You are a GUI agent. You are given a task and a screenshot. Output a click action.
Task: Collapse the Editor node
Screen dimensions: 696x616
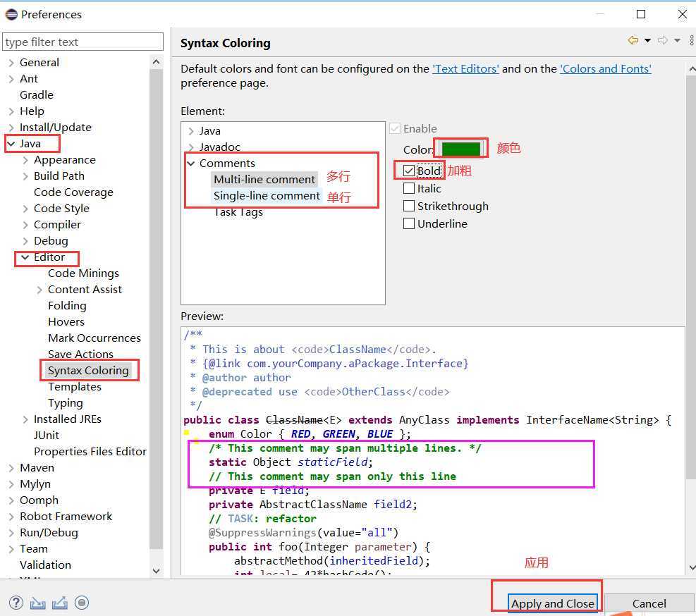[x=25, y=257]
